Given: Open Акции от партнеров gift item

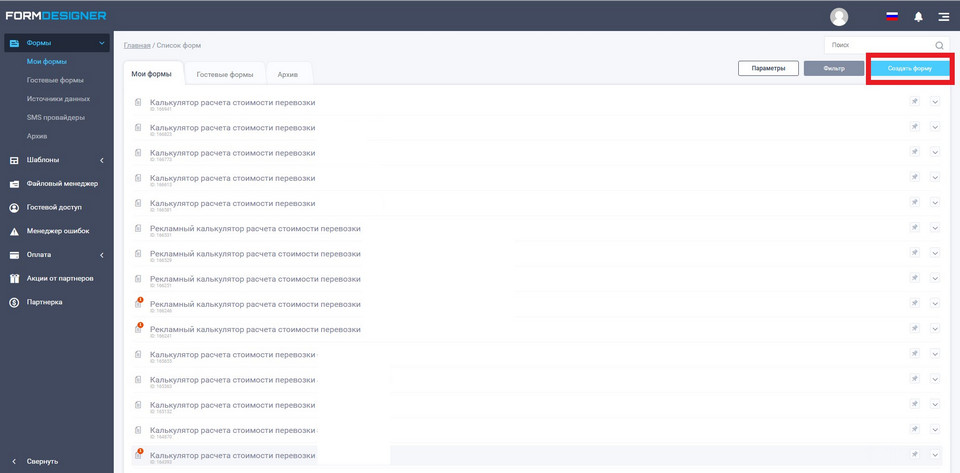Looking at the screenshot, I should (60, 278).
